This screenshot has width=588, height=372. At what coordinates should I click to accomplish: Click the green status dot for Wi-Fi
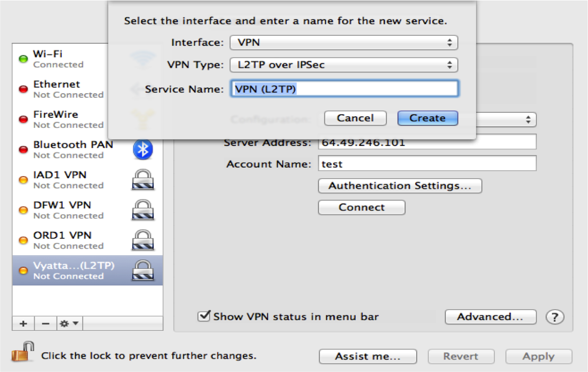tap(23, 59)
